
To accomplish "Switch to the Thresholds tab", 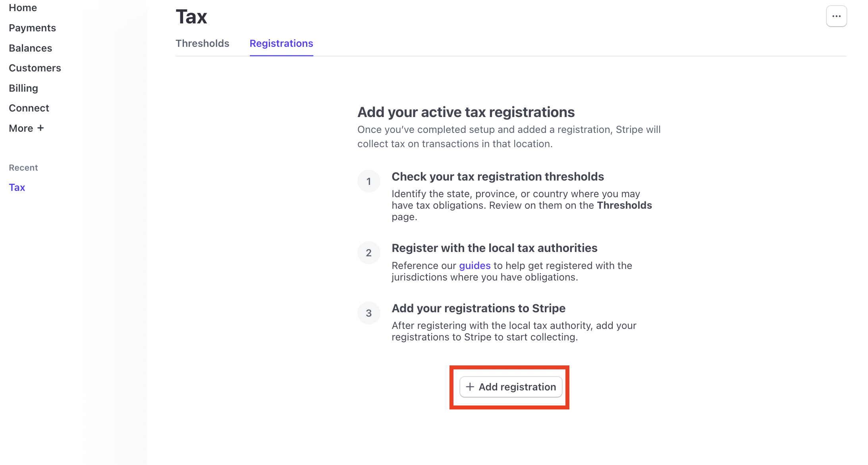I will click(x=203, y=43).
